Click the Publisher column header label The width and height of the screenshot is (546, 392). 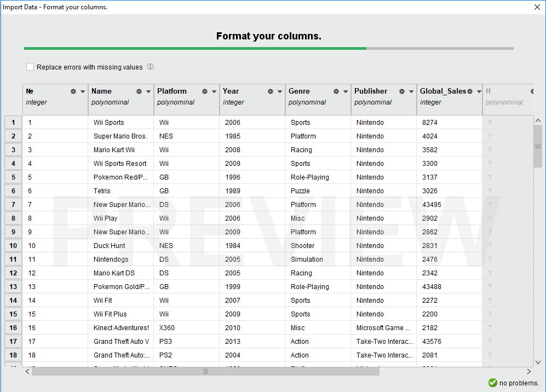click(371, 91)
